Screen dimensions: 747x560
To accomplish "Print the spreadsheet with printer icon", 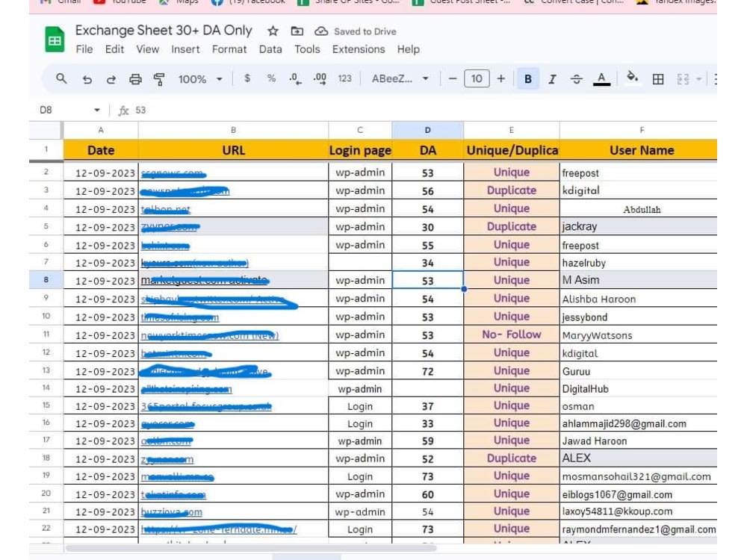I will 135,79.
